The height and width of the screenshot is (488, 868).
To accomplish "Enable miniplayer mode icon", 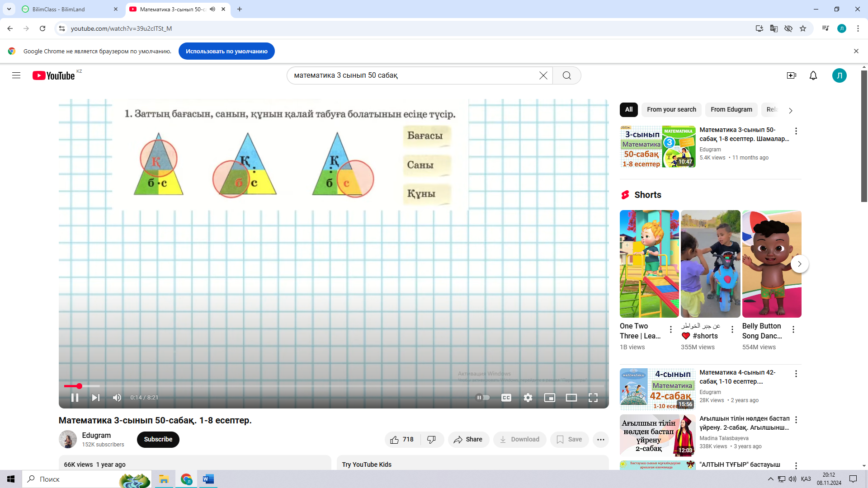I will tap(549, 398).
